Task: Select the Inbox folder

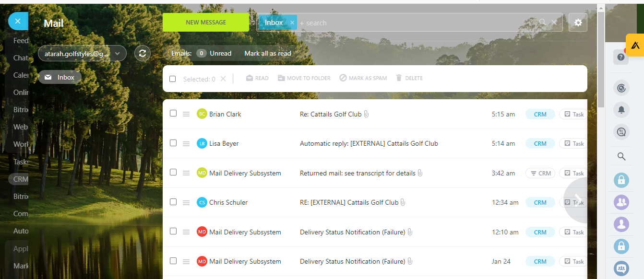Action: coord(60,77)
